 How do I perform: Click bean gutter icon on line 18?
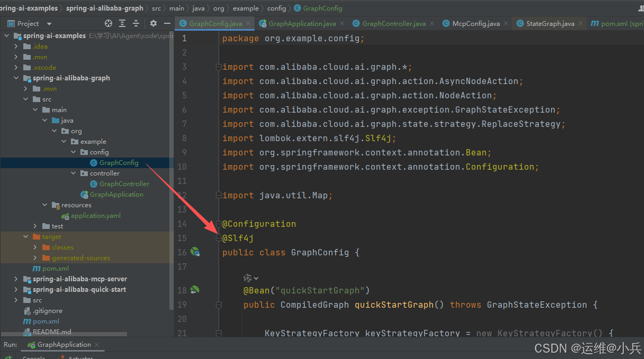(195, 290)
